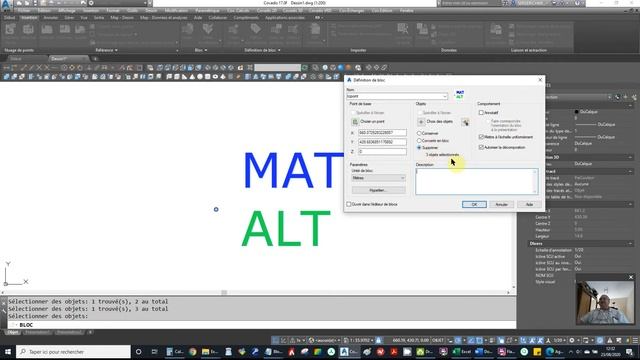Open the status bar customization menu icon
The image size is (640, 360).
click(635, 340)
